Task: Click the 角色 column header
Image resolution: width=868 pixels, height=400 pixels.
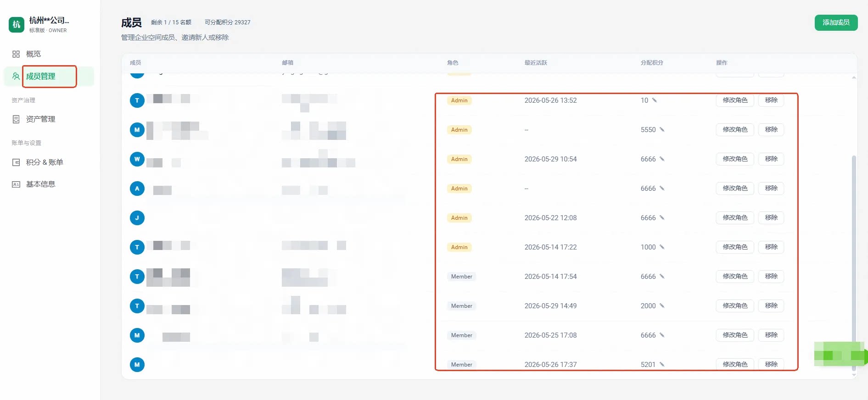Action: click(453, 63)
